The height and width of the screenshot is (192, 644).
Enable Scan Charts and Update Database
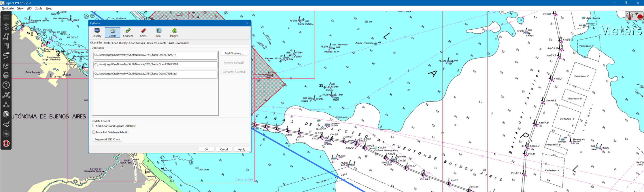pos(94,126)
